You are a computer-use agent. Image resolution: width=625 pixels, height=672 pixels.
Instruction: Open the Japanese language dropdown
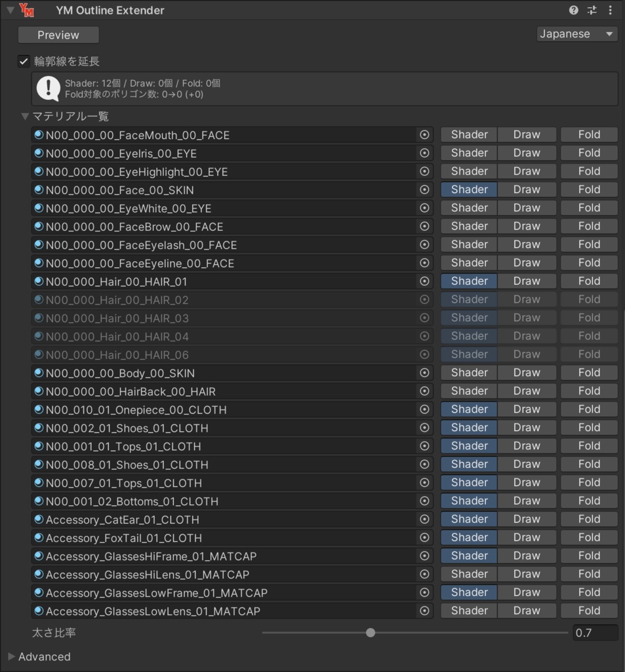tap(576, 34)
